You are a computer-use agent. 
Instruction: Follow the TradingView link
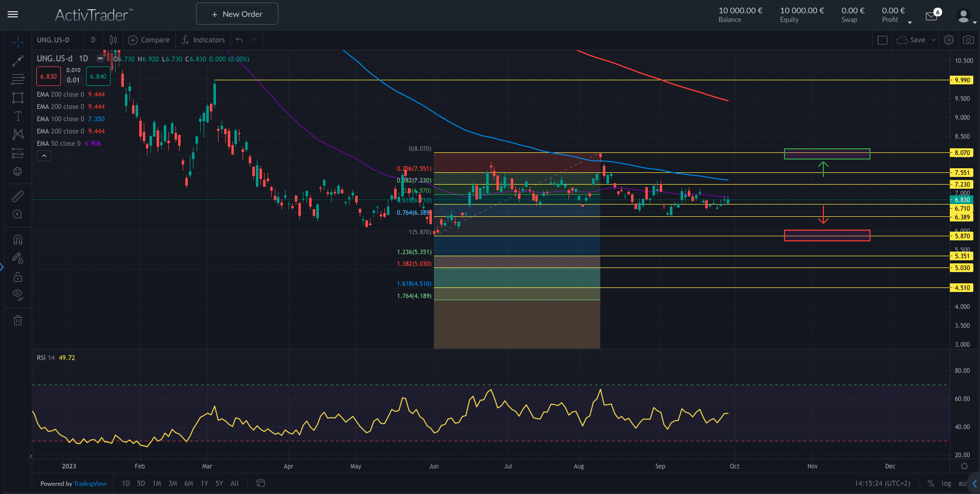click(90, 484)
